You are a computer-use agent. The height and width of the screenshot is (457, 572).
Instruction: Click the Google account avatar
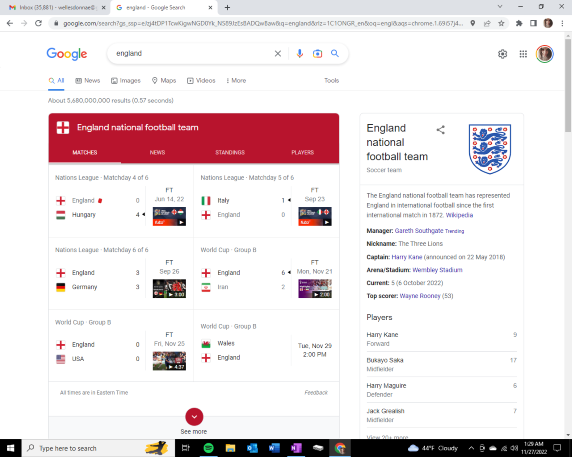(545, 54)
